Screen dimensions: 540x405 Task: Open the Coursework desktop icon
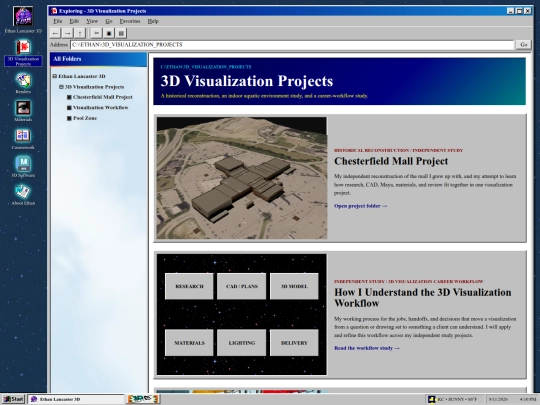coord(23,138)
